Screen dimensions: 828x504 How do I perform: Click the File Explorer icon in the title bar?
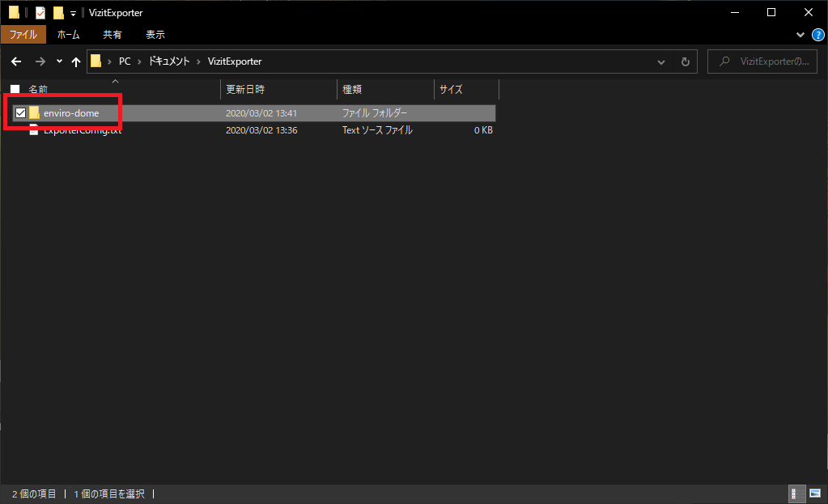[x=13, y=12]
